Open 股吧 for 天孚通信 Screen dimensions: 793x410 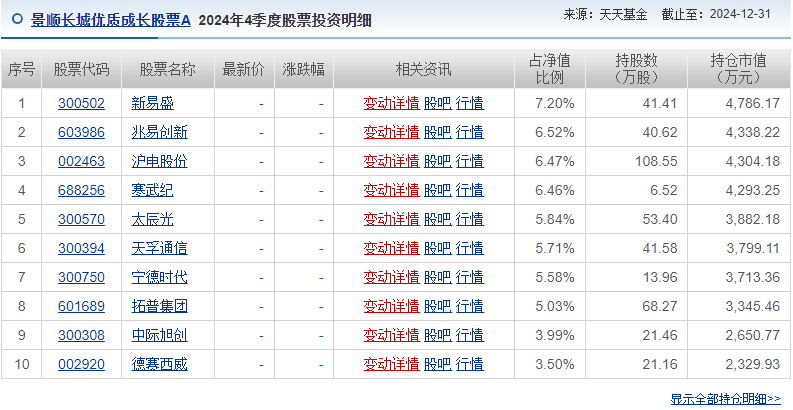437,248
